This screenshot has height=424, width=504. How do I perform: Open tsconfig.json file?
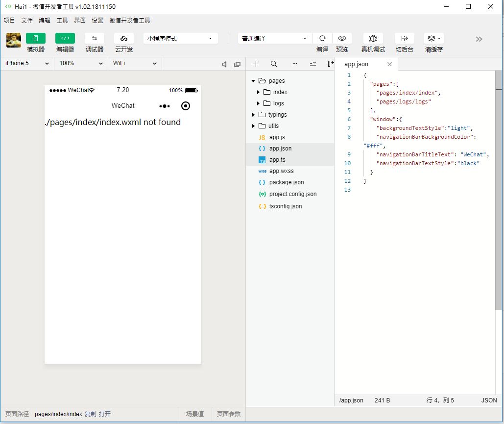click(x=290, y=206)
